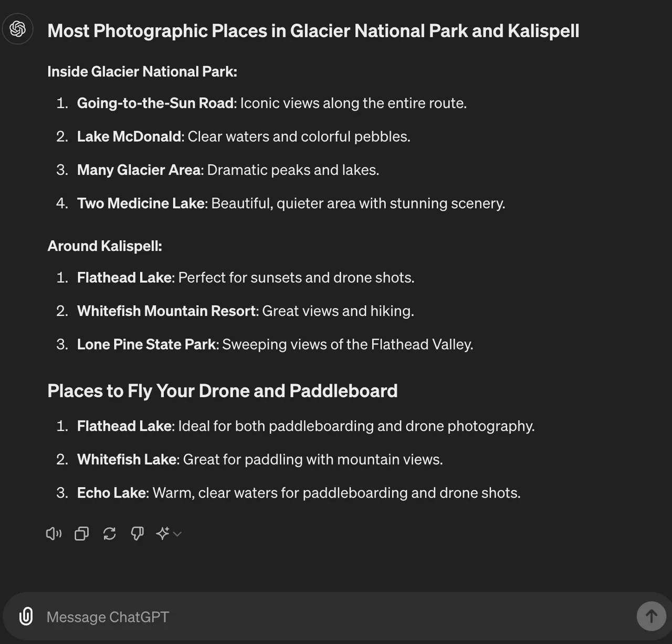Select the Places to Fly Your Drone heading

coord(223,390)
